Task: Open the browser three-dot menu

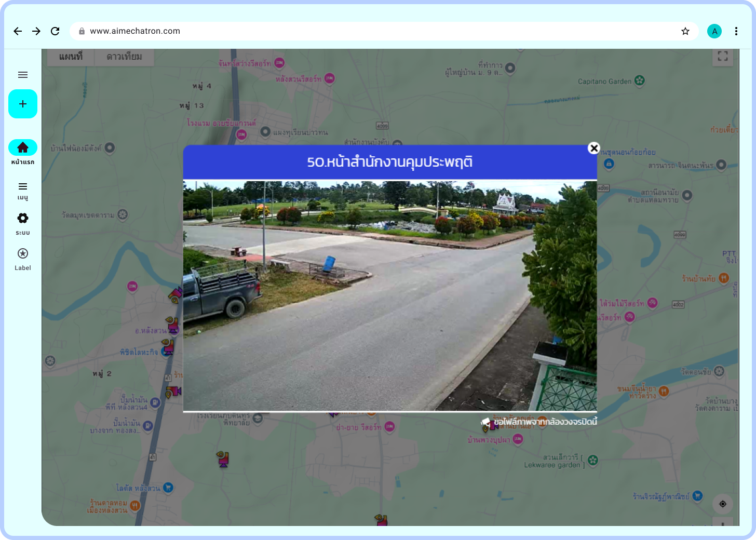Action: [736, 31]
